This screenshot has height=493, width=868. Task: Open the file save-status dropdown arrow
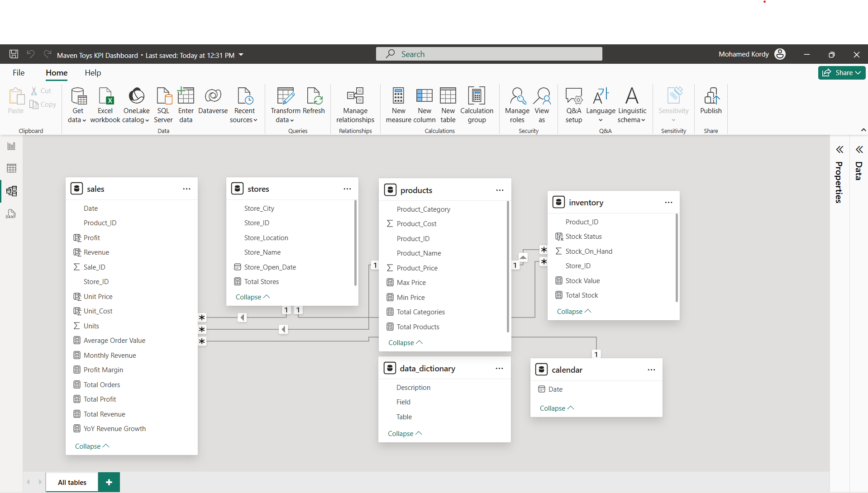pos(241,55)
